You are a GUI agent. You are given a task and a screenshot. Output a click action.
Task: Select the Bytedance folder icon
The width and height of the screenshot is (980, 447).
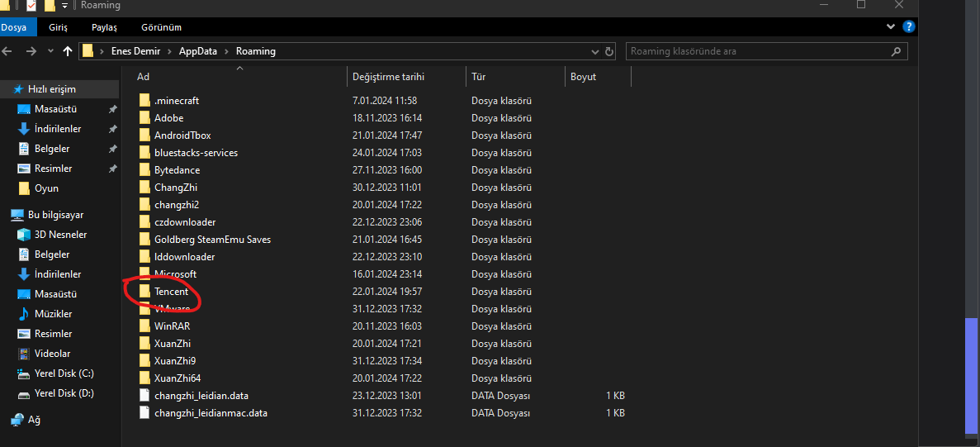144,170
